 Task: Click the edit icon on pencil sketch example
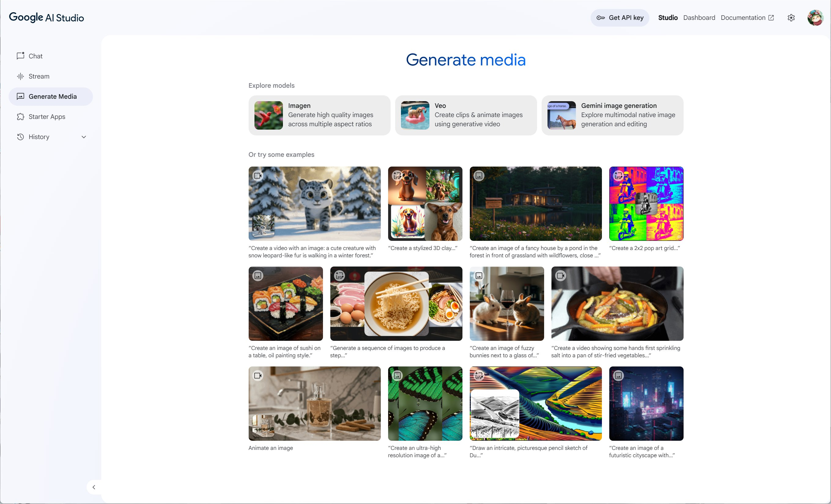479,376
